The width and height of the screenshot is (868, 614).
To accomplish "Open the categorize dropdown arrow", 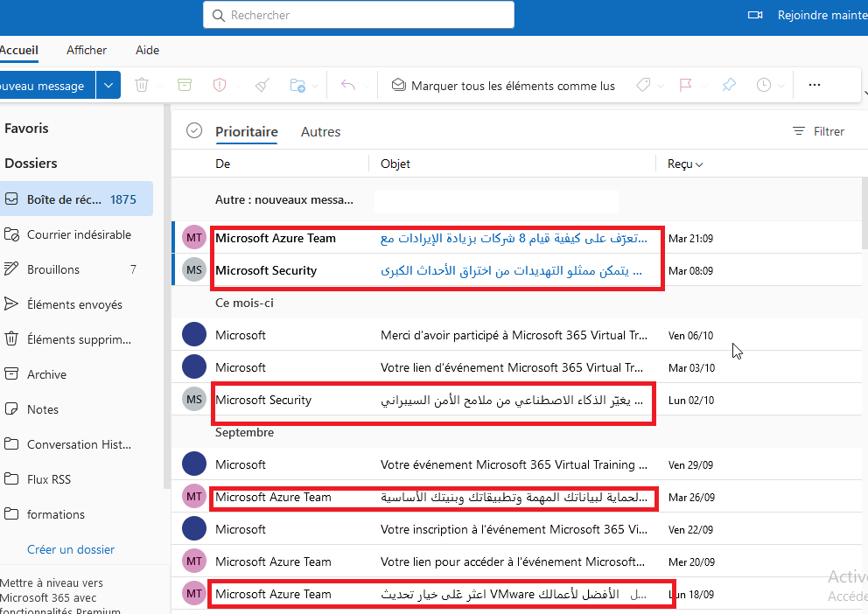I will [661, 87].
